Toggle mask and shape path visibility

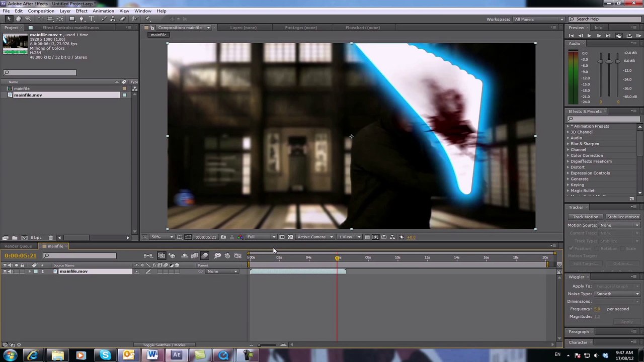point(188,237)
